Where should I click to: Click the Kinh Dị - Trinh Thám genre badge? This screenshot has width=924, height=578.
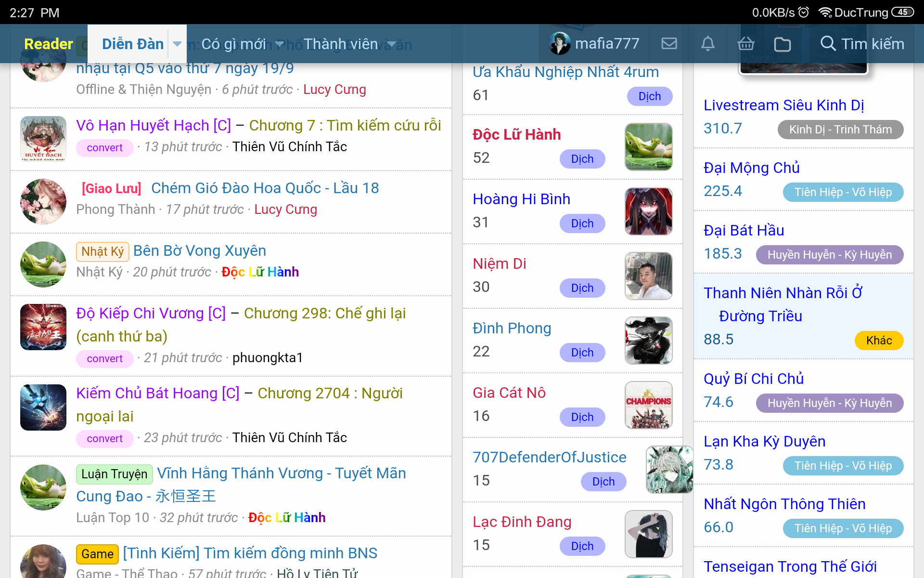(x=840, y=129)
